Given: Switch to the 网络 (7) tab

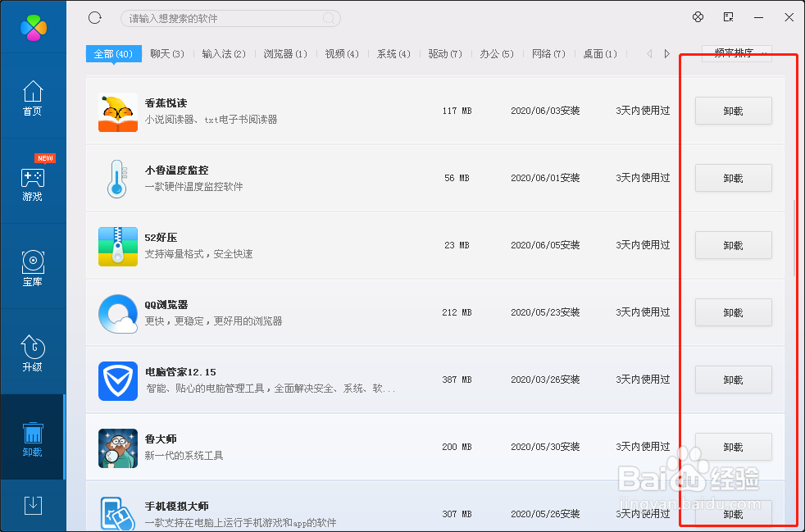Looking at the screenshot, I should (x=548, y=54).
